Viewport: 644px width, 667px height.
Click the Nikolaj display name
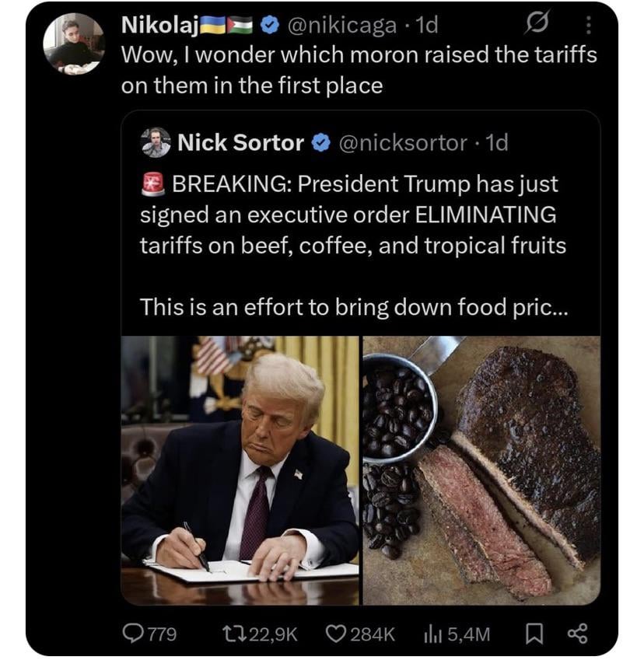click(160, 26)
